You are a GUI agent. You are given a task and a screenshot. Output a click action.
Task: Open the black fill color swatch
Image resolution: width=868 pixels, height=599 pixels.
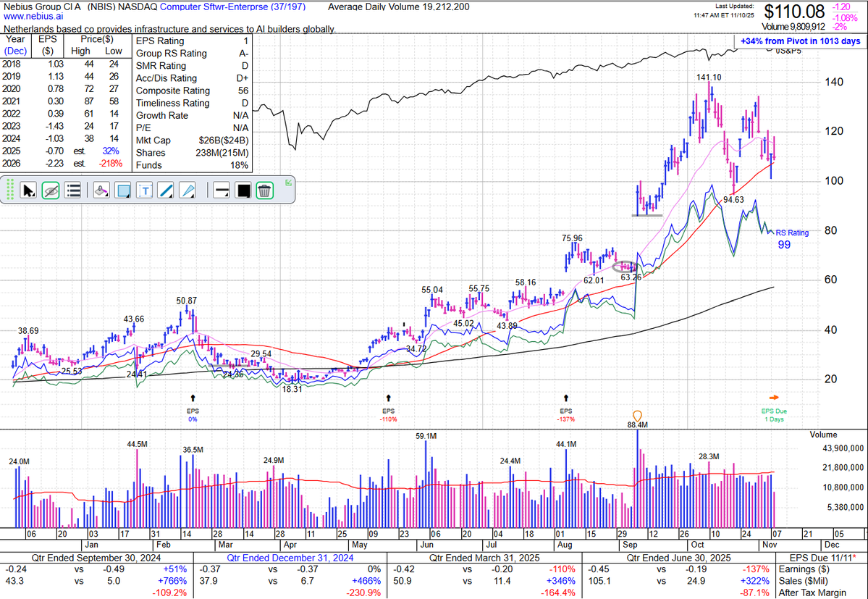[243, 190]
